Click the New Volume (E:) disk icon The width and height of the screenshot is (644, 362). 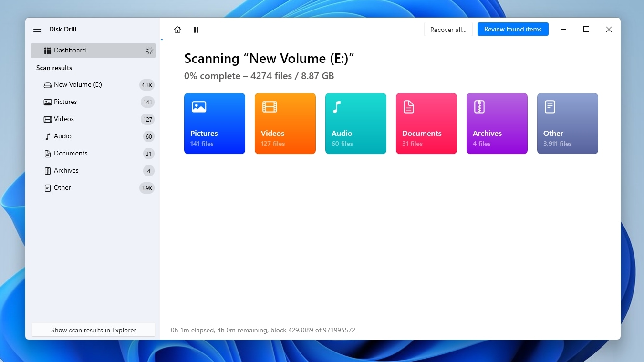(48, 84)
